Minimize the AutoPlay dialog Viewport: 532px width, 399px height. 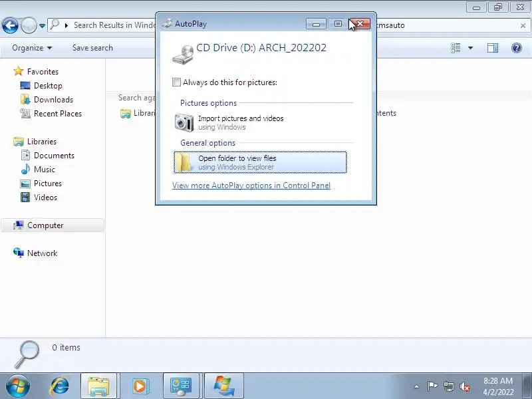click(x=316, y=24)
